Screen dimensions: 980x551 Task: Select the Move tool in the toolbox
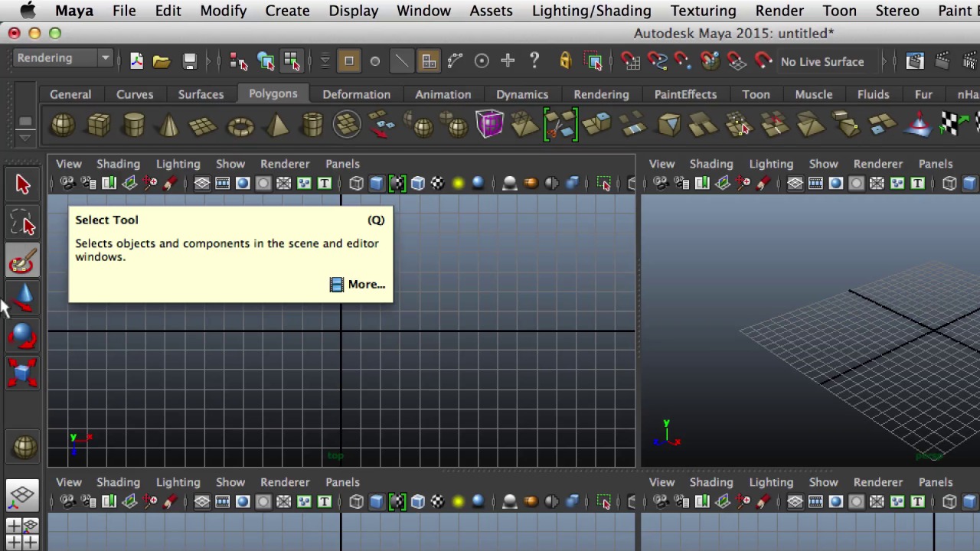(x=22, y=298)
